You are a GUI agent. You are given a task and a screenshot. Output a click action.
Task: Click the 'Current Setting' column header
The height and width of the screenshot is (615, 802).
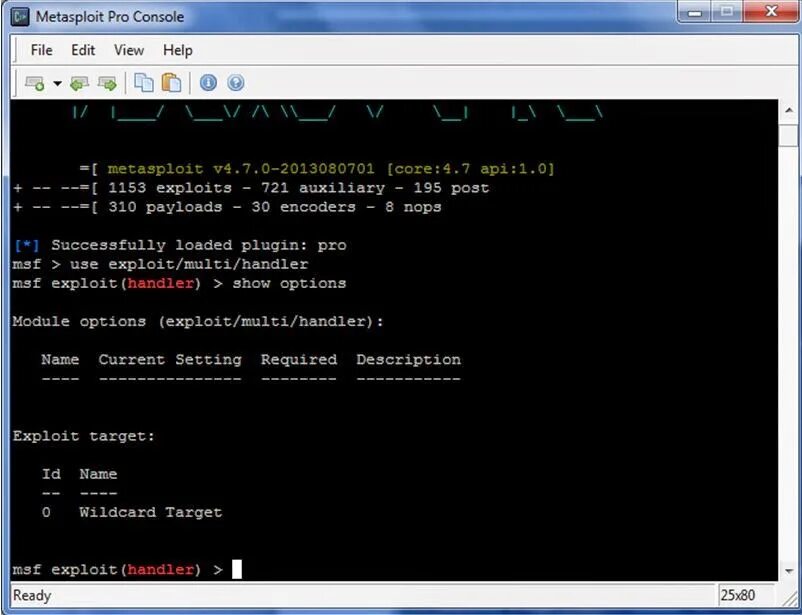170,360
